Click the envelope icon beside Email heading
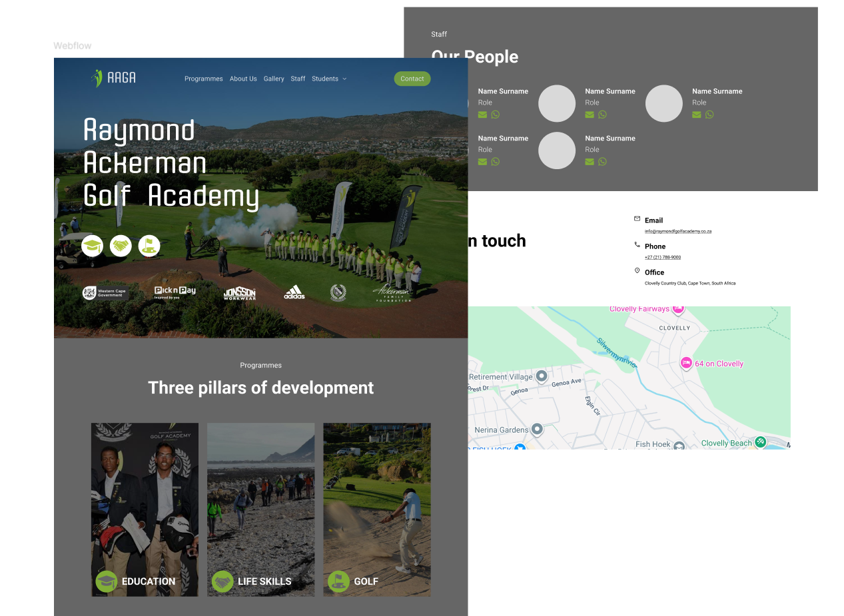This screenshot has width=844, height=616. (x=637, y=218)
